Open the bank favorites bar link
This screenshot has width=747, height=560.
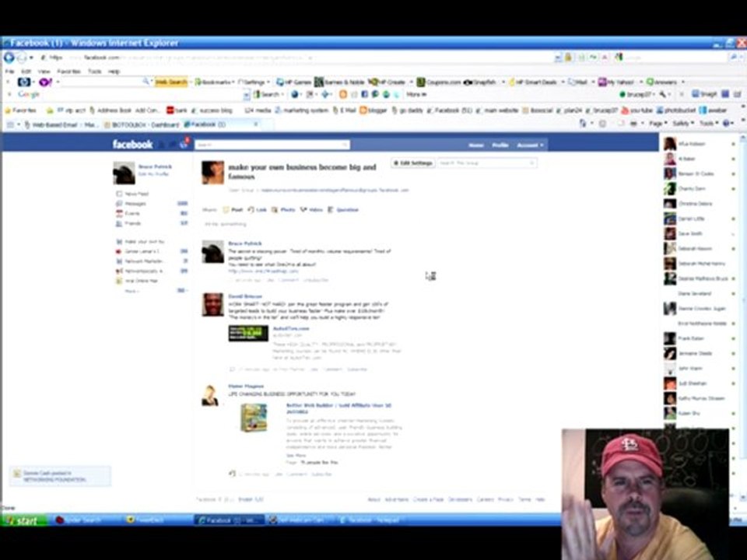click(177, 110)
